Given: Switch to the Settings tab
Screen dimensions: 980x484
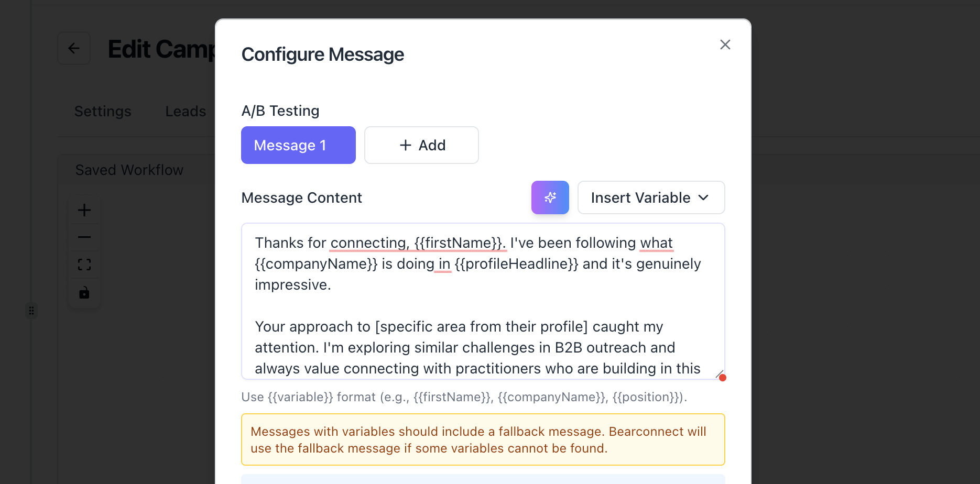Looking at the screenshot, I should (x=103, y=111).
